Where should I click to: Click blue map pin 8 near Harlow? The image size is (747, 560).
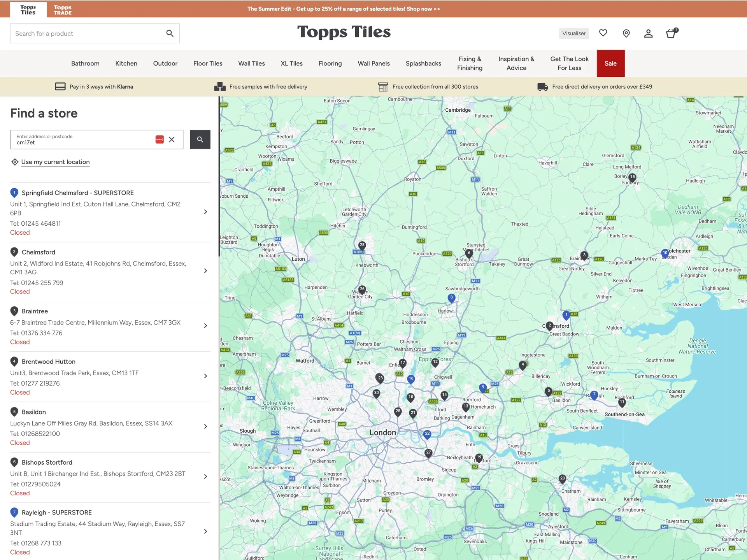451,298
